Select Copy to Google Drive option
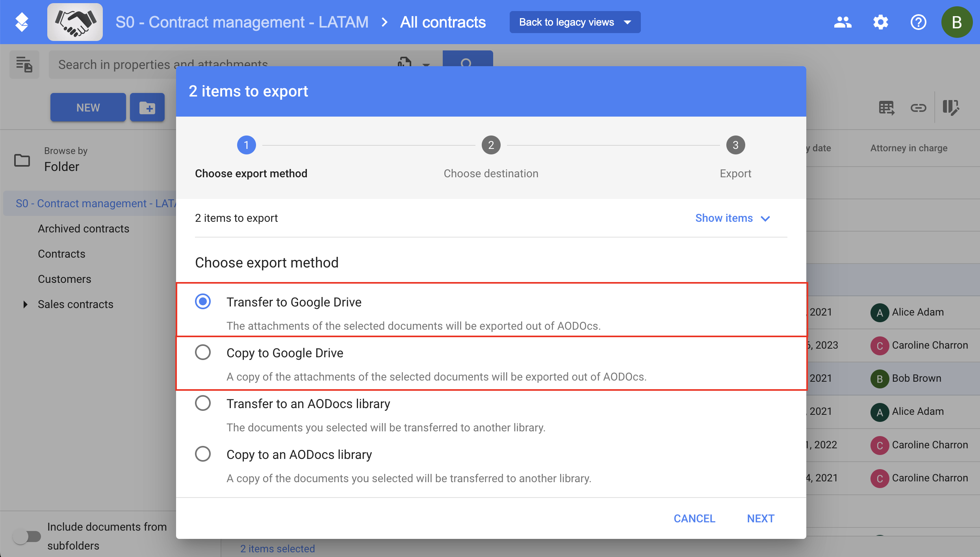980x557 pixels. (203, 352)
